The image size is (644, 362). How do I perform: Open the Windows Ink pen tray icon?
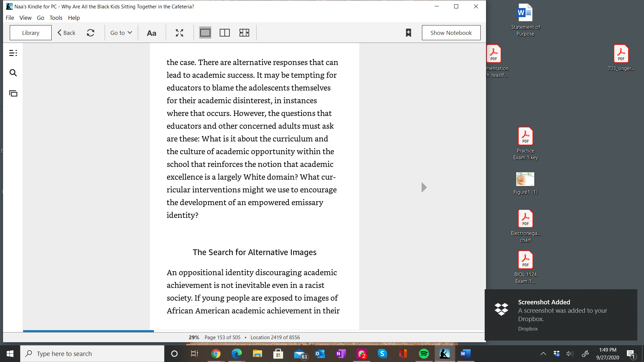(585, 354)
